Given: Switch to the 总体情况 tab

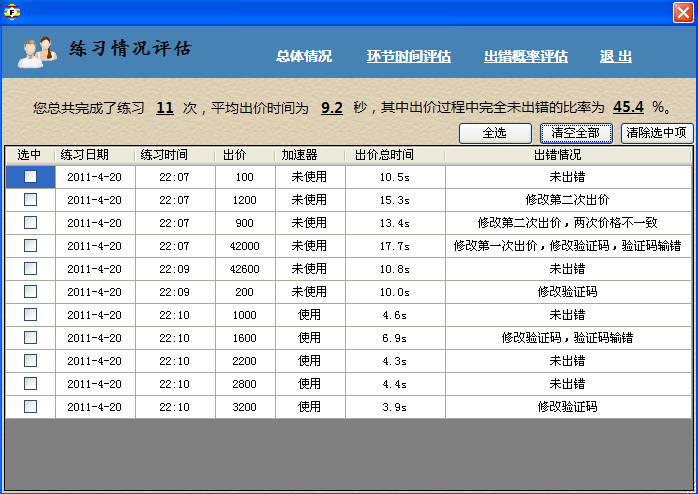Looking at the screenshot, I should coord(304,56).
